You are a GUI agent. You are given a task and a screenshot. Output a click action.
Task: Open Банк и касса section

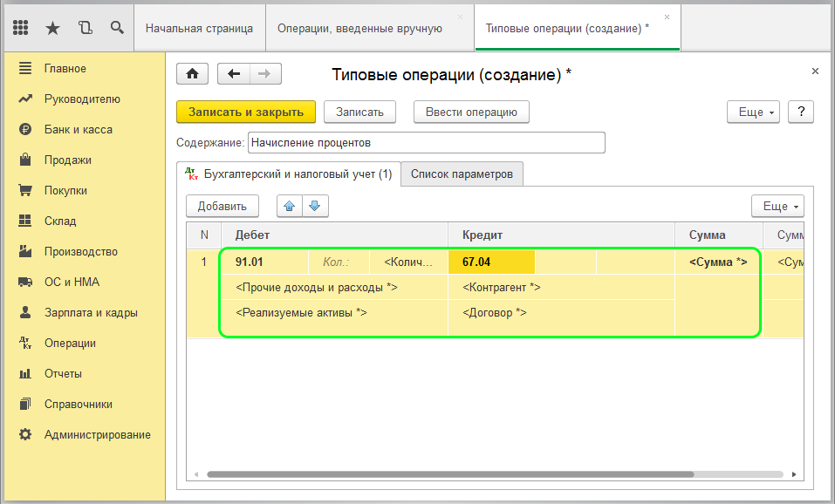click(x=79, y=129)
